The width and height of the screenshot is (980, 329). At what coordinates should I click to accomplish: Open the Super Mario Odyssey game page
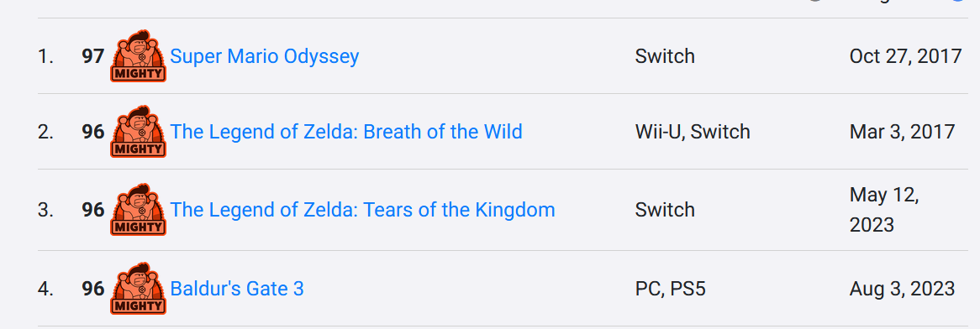(265, 56)
